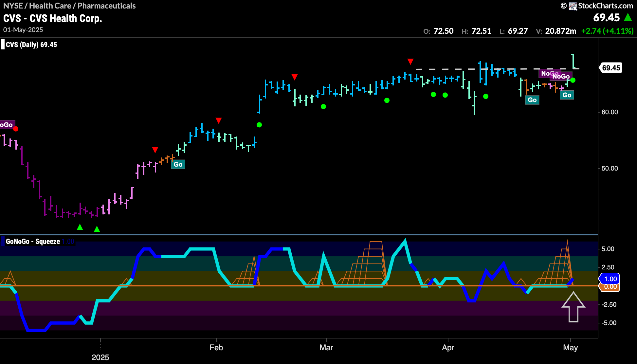Click the CVS (Daily) 69.45 legend label

pos(31,45)
